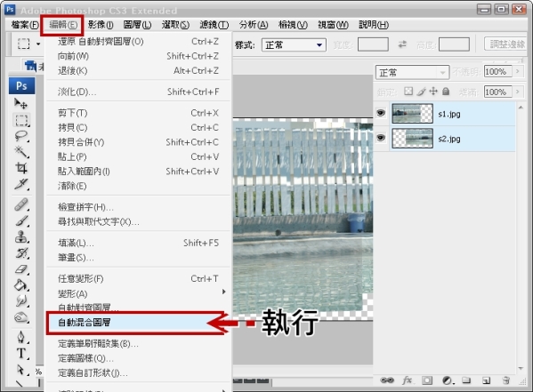The image size is (533, 392).
Task: Select the Lasso tool
Action: click(x=21, y=136)
